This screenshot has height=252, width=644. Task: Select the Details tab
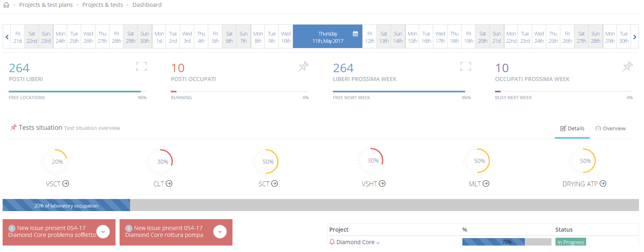coord(572,128)
